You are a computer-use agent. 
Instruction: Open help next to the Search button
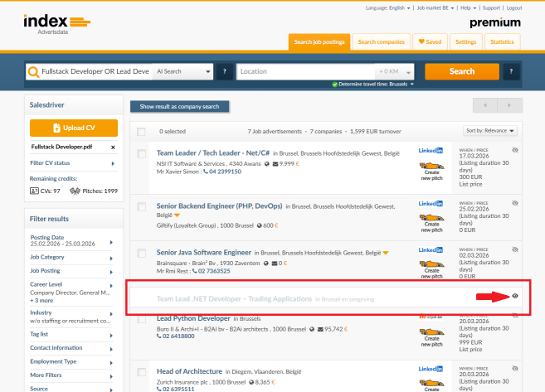[511, 71]
